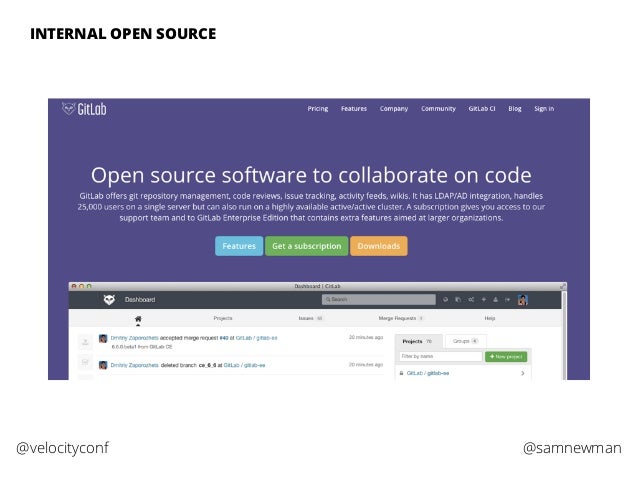Viewport: 638px width, 479px height.
Task: Click the red close window button
Action: tap(74, 287)
